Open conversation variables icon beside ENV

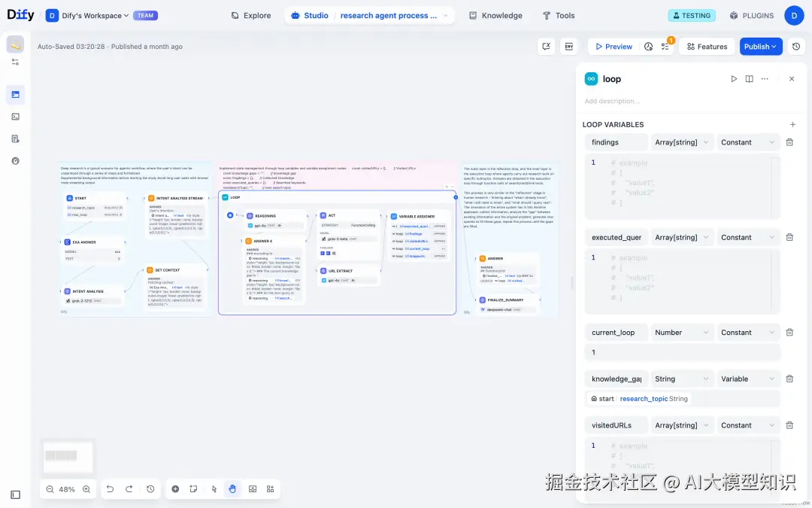point(546,47)
